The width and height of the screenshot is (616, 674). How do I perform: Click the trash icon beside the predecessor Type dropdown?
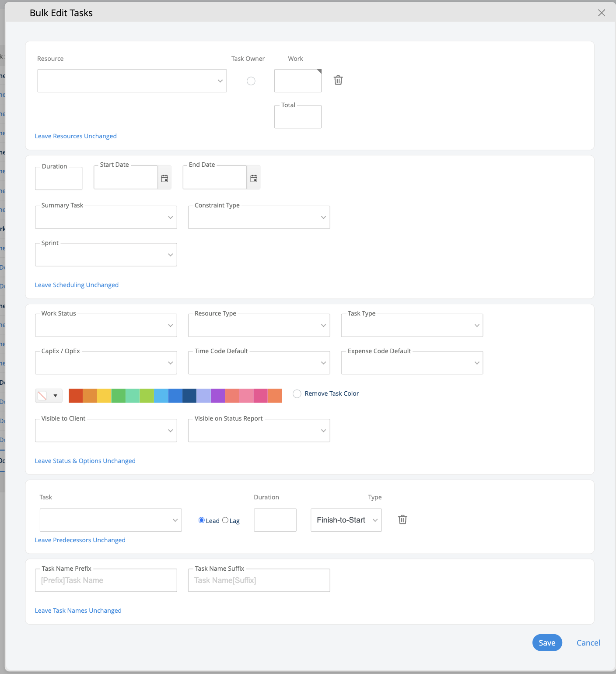pyautogui.click(x=402, y=520)
